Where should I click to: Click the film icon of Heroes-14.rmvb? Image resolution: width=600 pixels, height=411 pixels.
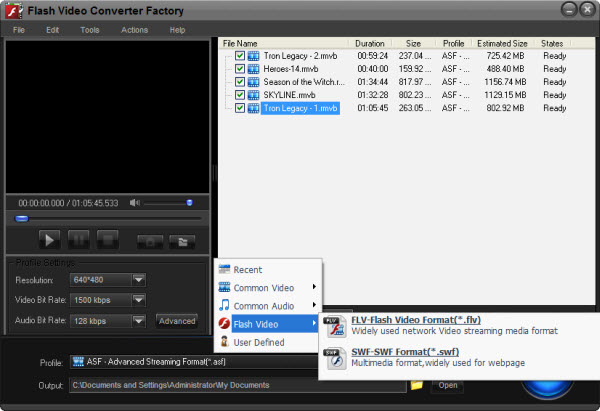[x=253, y=69]
